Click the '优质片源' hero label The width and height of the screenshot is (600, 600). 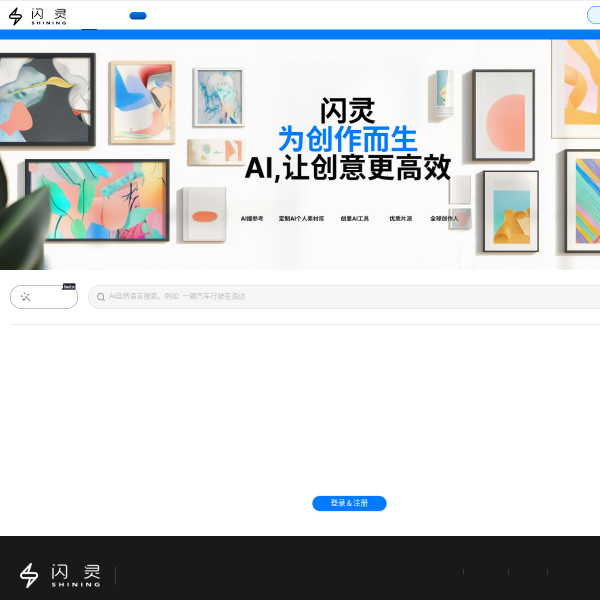click(x=401, y=218)
